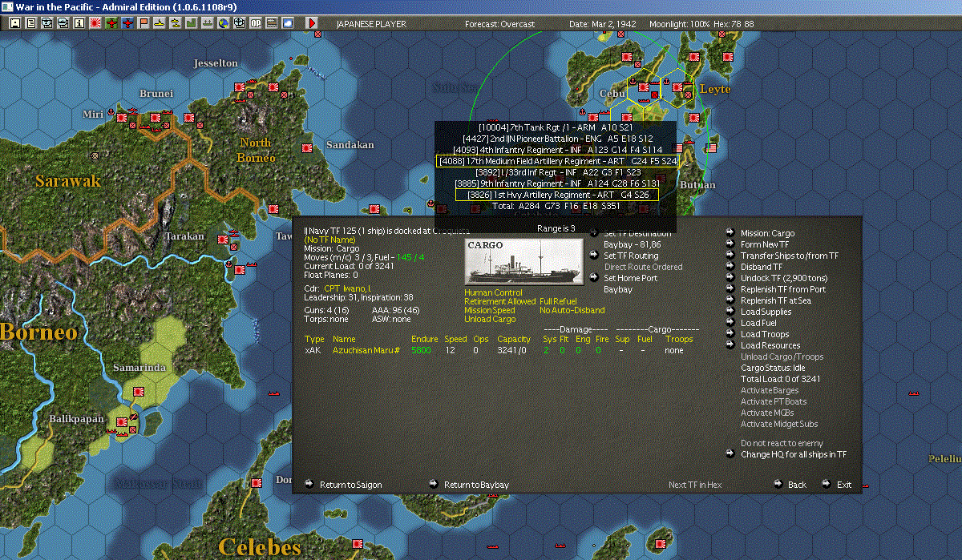
Task: Click the green land shape toolbar icon
Action: point(191,23)
